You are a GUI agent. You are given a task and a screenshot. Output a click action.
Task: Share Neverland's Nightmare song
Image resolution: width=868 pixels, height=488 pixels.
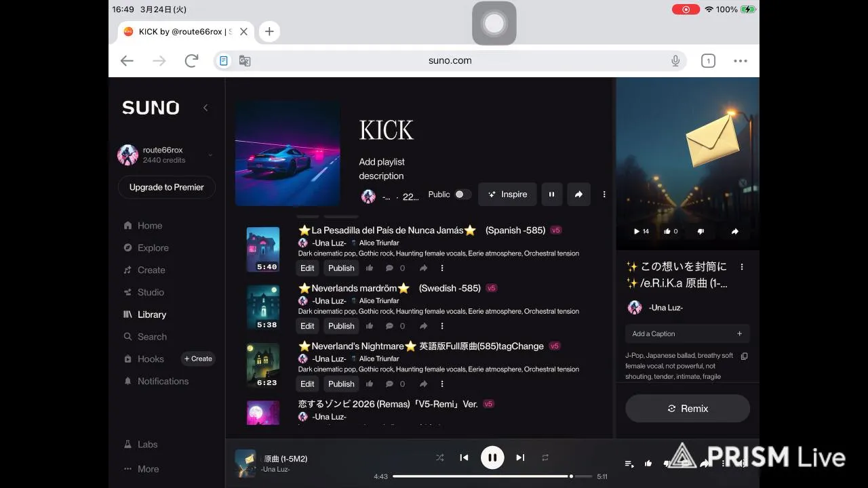pyautogui.click(x=423, y=384)
